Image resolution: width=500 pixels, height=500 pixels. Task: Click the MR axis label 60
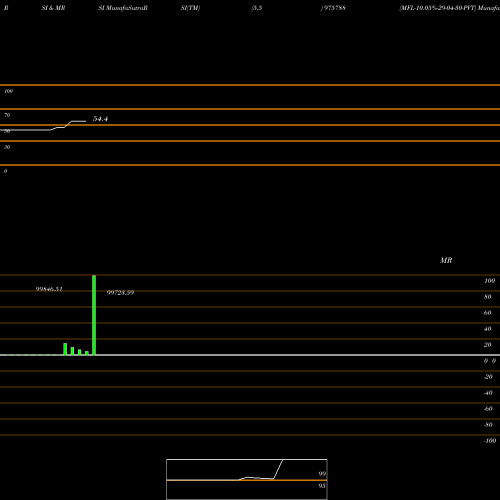coord(488,313)
